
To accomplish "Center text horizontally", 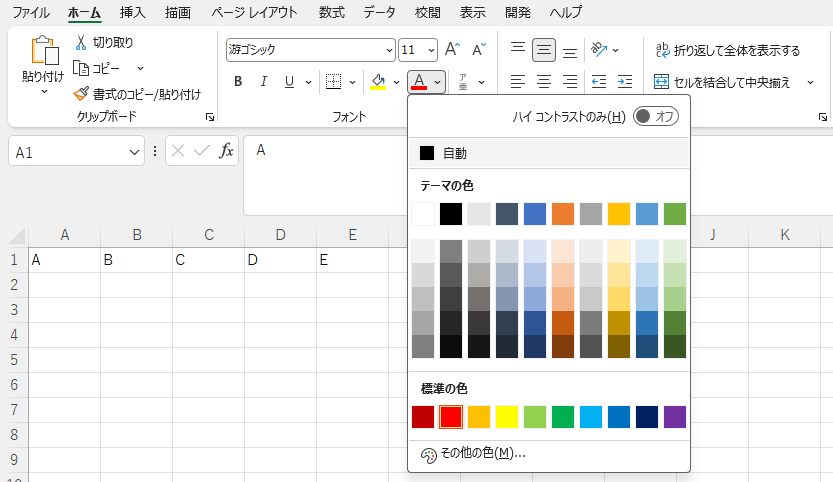I will pyautogui.click(x=543, y=81).
